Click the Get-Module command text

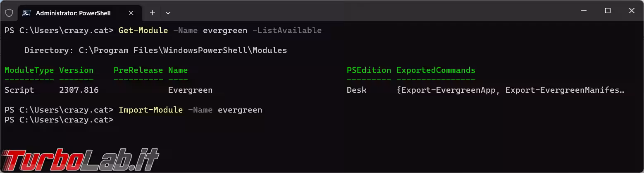(143, 31)
